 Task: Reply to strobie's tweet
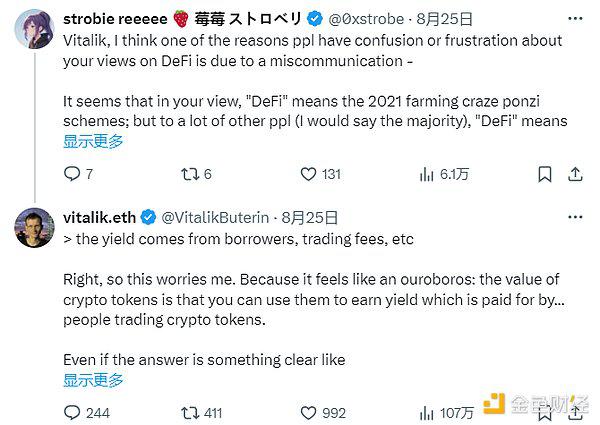pyautogui.click(x=72, y=174)
